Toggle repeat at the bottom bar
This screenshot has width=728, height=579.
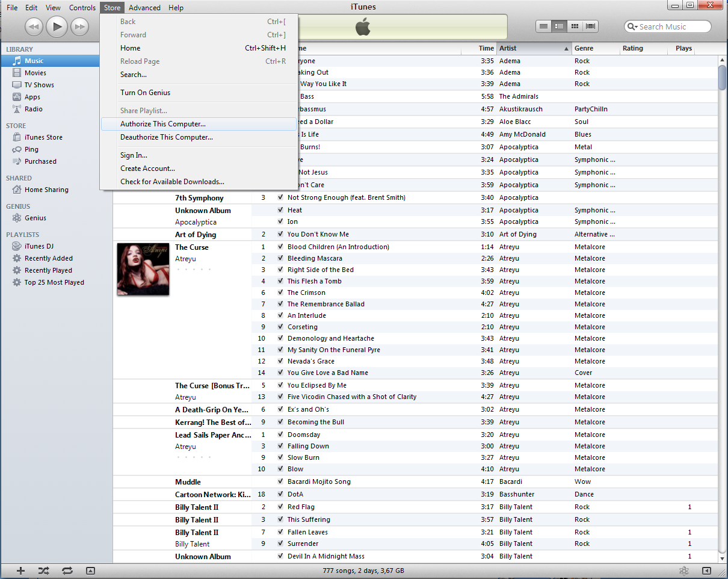(x=67, y=571)
